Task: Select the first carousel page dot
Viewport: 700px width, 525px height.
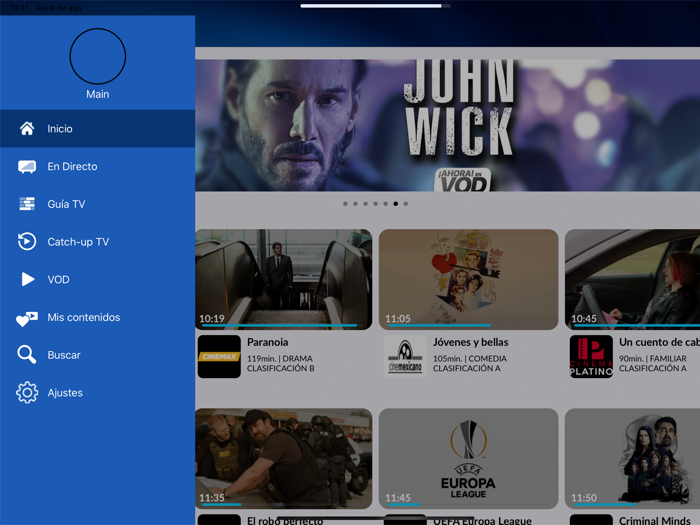Action: pos(345,204)
